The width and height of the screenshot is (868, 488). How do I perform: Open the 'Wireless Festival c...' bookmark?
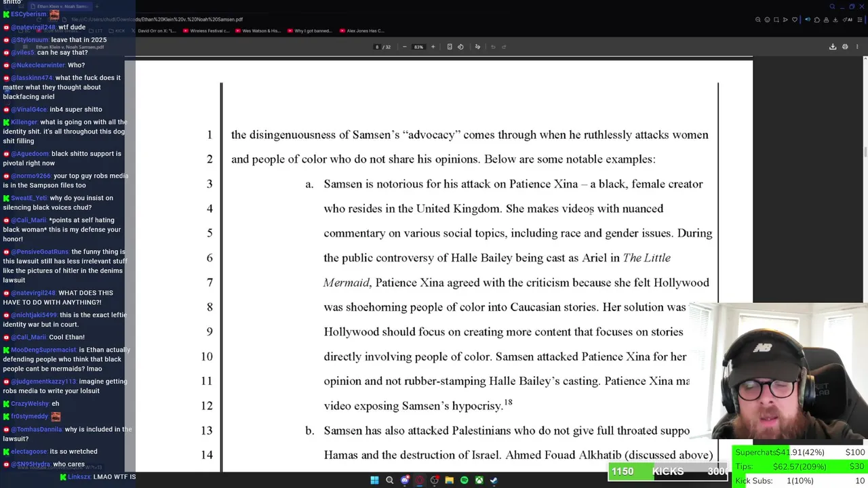coord(205,30)
